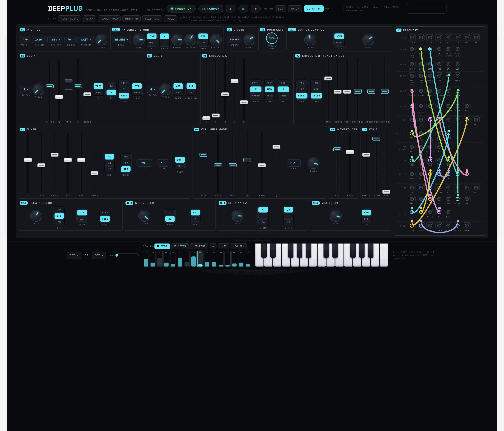Click the Mixer NOISE fader handle
Viewport: 504px width, 431px height.
click(94, 173)
